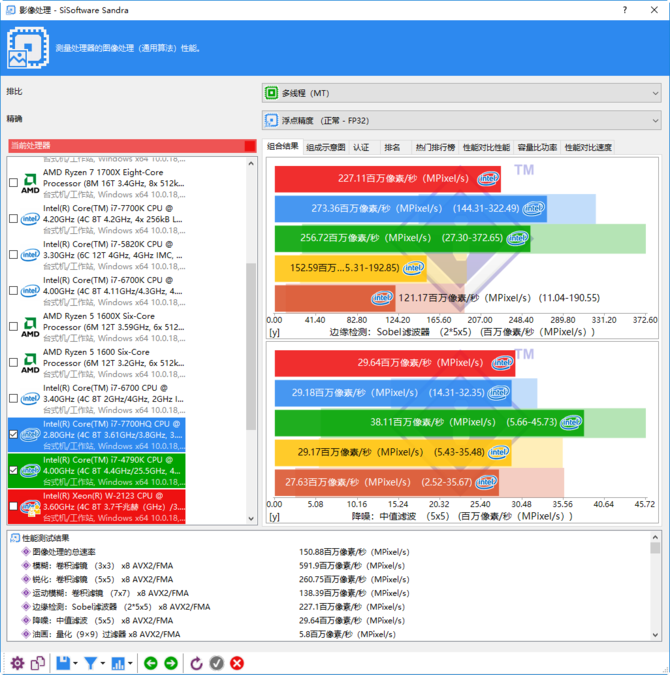Click the 273.36 MPixel/s blue bar

(x=411, y=209)
